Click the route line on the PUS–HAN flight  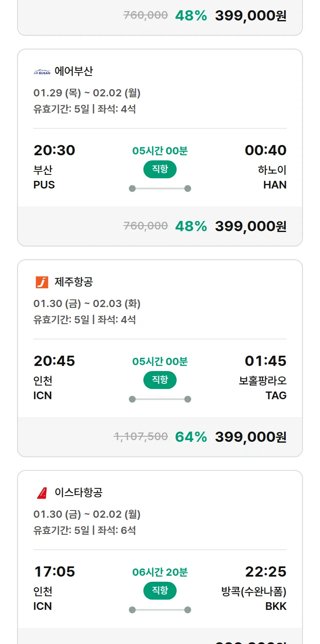pos(160,189)
